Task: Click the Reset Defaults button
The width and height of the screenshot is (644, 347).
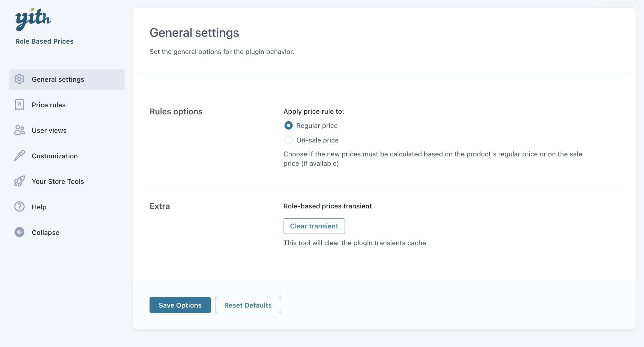Action: pos(248,305)
